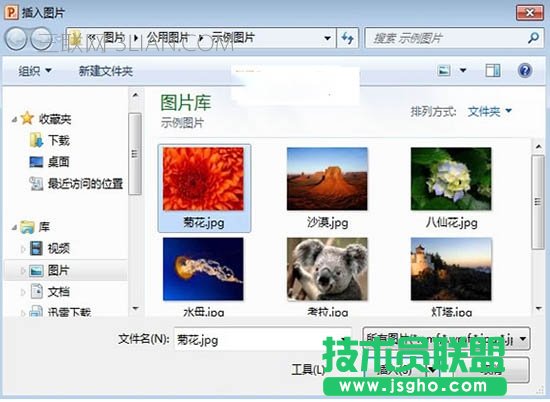Select 收藏夹 star icon
The height and width of the screenshot is (402, 550).
[27, 118]
